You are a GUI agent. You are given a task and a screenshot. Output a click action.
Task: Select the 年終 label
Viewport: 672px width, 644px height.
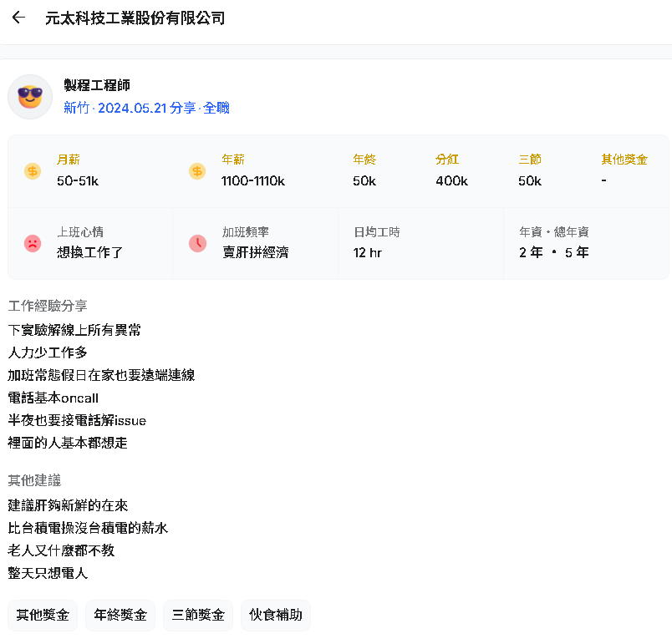coord(364,160)
